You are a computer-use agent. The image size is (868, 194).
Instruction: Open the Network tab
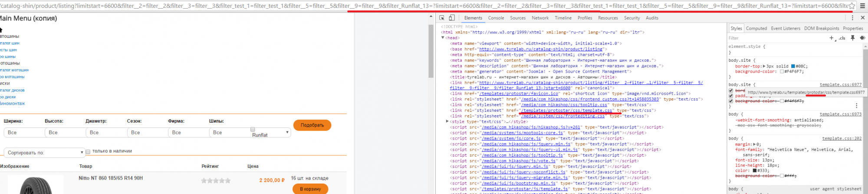[x=540, y=18]
